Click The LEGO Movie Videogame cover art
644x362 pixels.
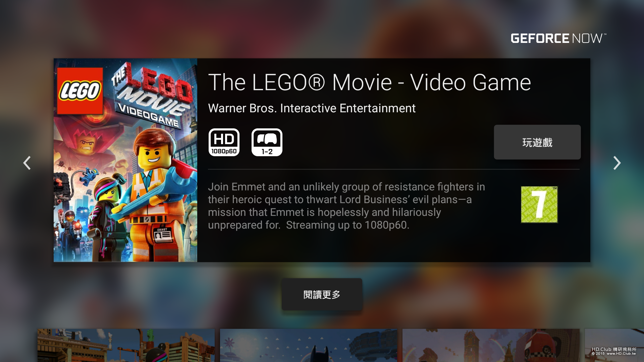click(x=125, y=160)
